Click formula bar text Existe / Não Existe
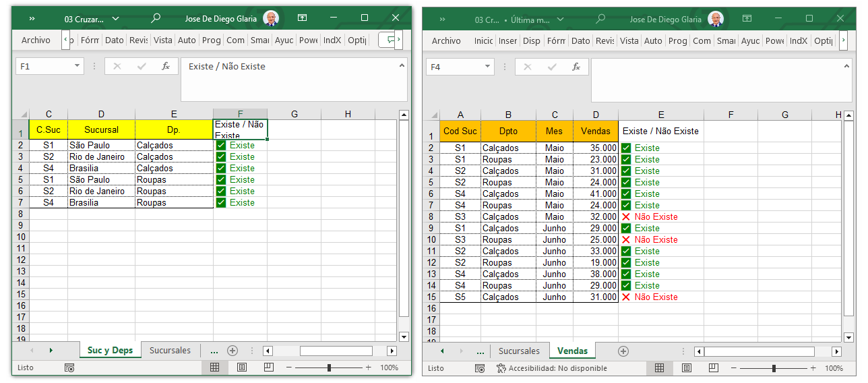Image resolution: width=868 pixels, height=383 pixels. [x=226, y=66]
